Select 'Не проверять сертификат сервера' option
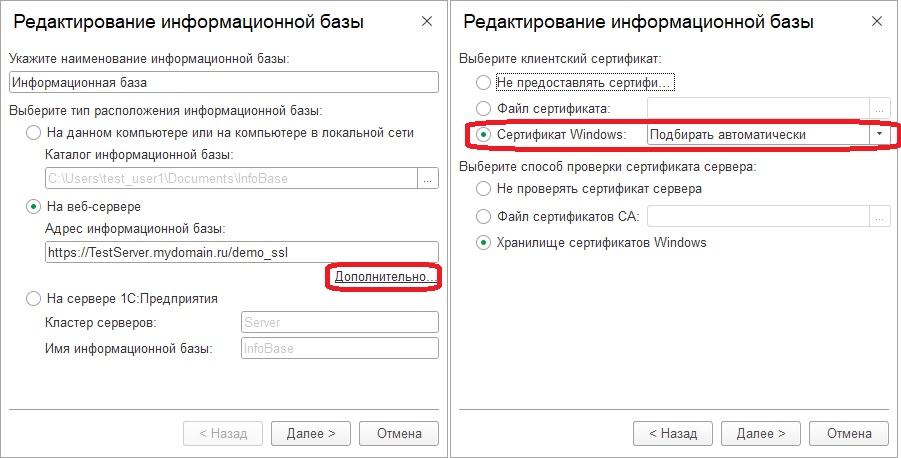This screenshot has width=901, height=458. pyautogui.click(x=485, y=188)
